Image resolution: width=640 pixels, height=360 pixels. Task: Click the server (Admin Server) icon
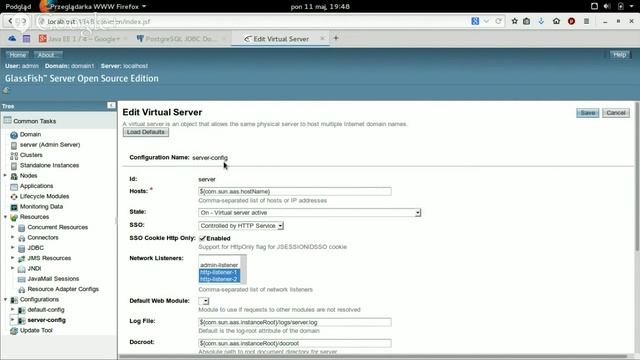pos(14,145)
